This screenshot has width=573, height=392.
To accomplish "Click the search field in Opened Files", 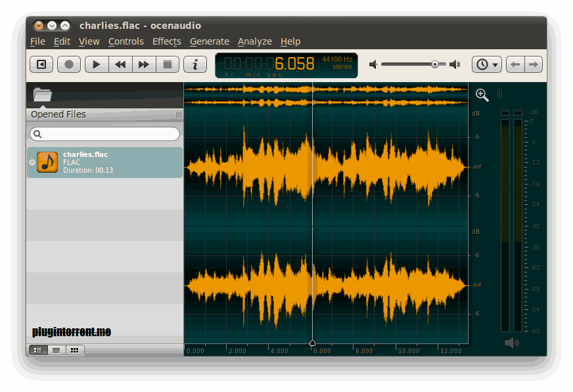I will click(x=105, y=134).
